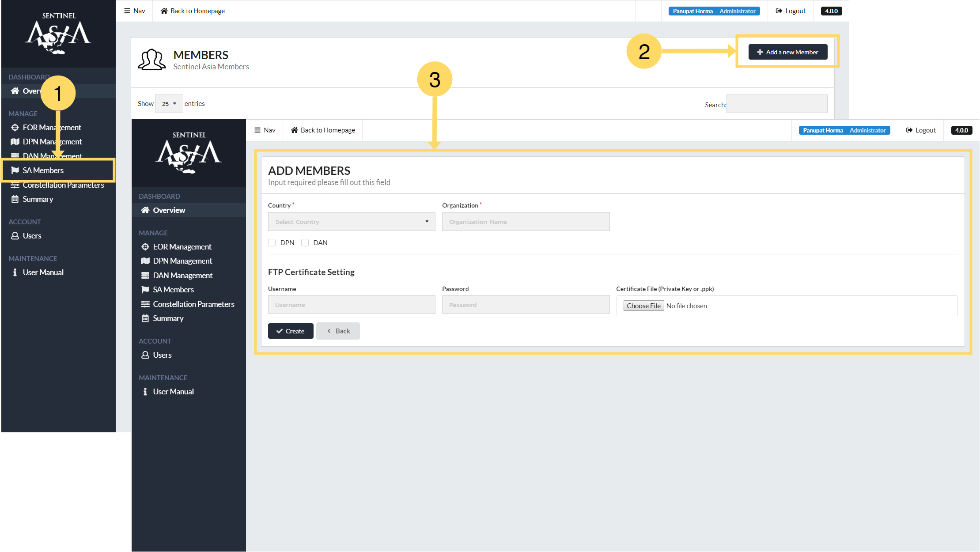
Task: Open Summary in the front sidebar
Action: click(x=168, y=318)
